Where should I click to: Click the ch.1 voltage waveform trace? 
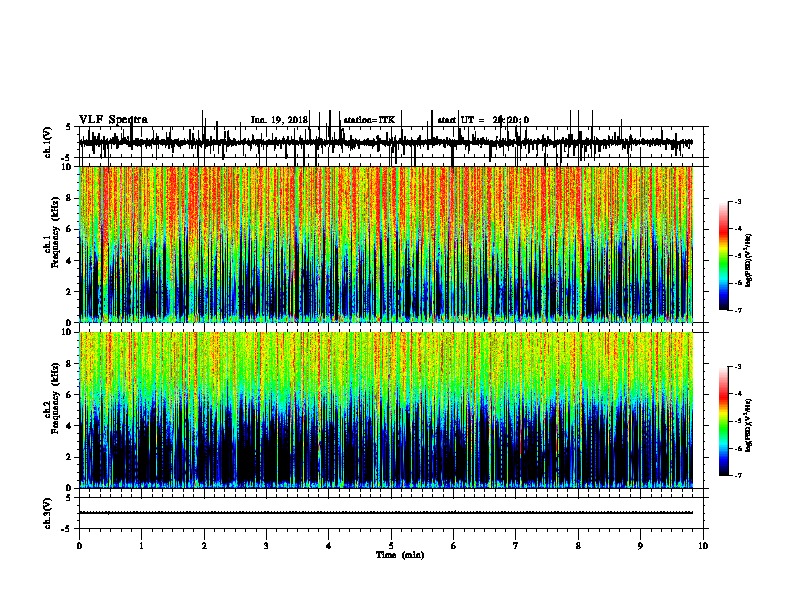point(386,142)
